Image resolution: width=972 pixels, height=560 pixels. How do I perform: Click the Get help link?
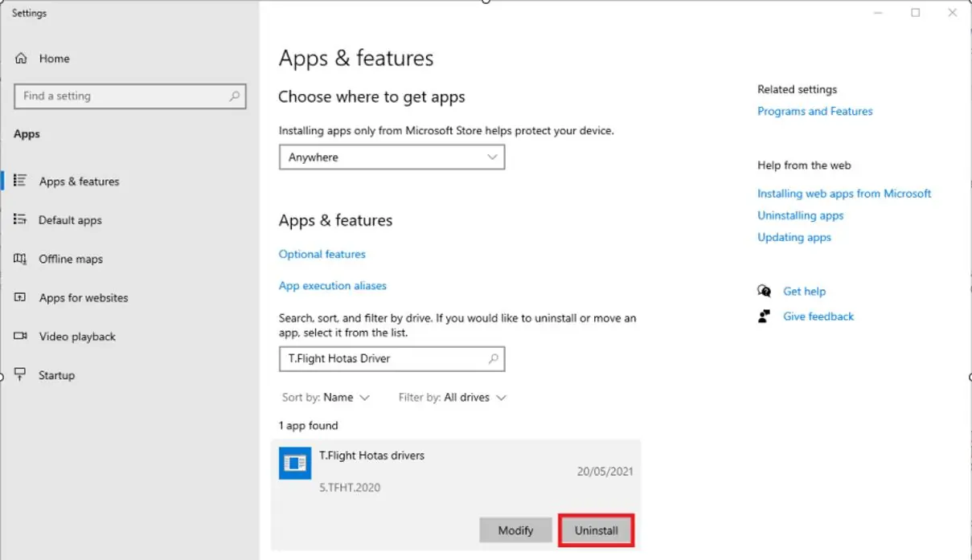(x=804, y=291)
